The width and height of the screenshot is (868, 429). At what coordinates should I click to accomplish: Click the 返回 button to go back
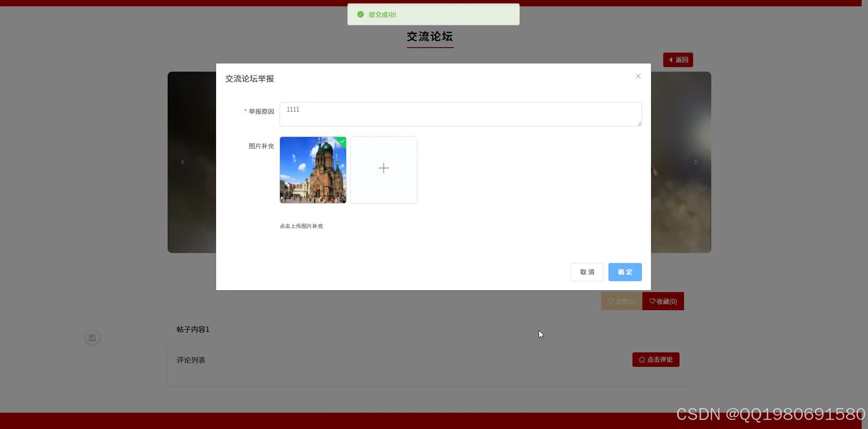678,59
